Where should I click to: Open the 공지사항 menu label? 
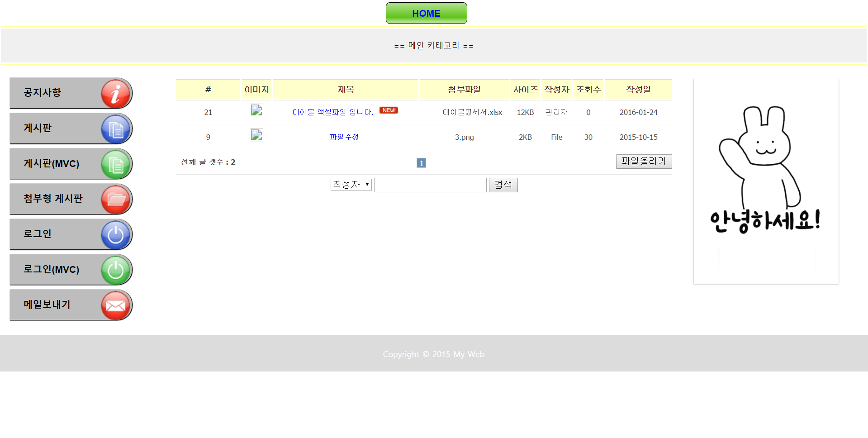[43, 93]
